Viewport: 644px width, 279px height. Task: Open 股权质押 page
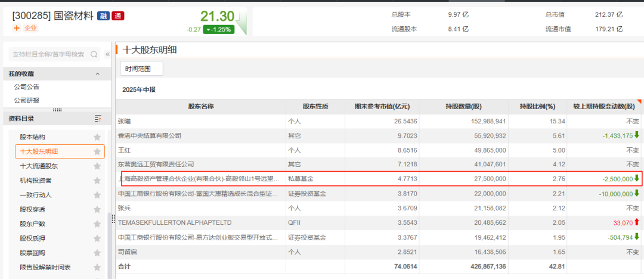[32, 238]
